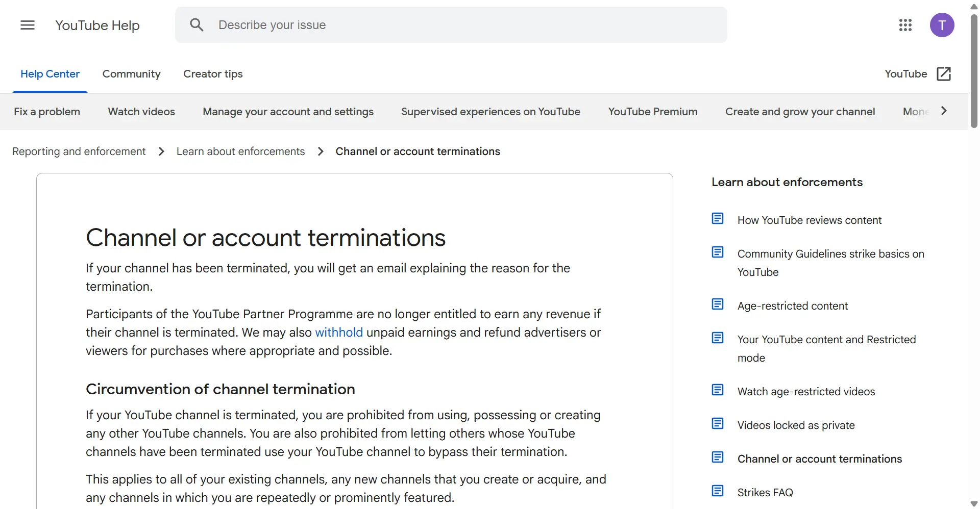Image resolution: width=980 pixels, height=509 pixels.
Task: Click the YouTube external link icon
Action: point(944,74)
